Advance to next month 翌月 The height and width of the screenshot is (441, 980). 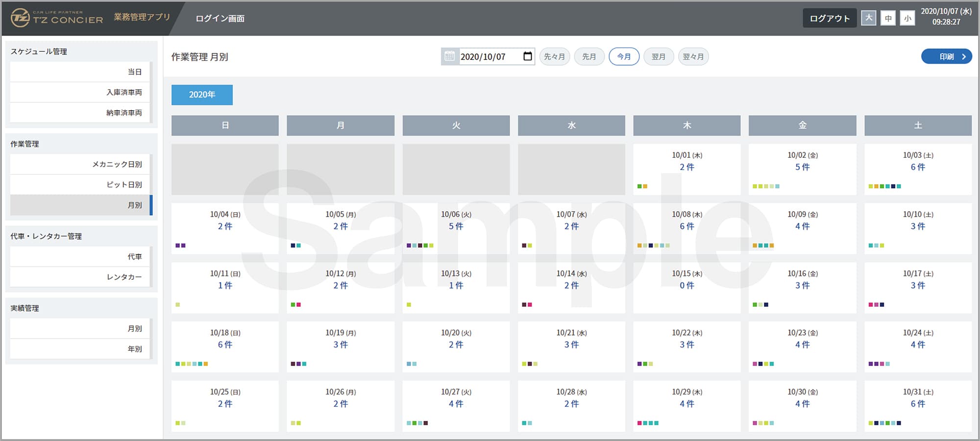[x=659, y=56]
